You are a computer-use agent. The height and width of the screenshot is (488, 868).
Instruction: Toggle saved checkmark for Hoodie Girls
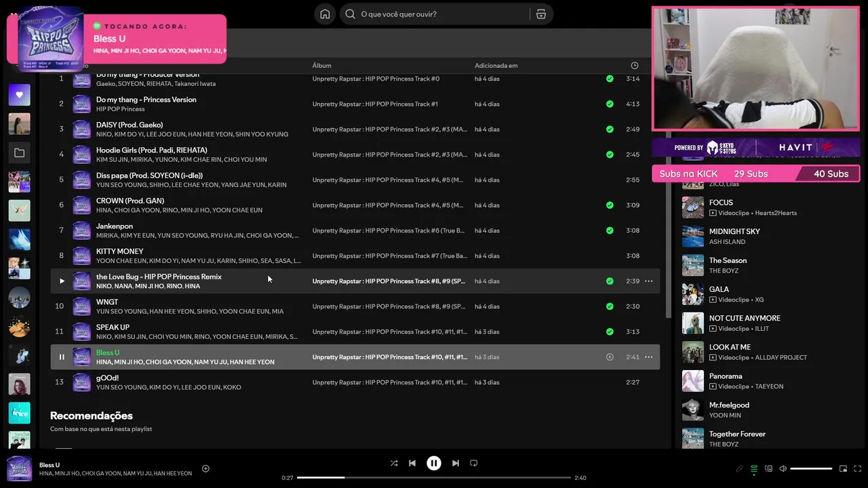click(x=610, y=155)
